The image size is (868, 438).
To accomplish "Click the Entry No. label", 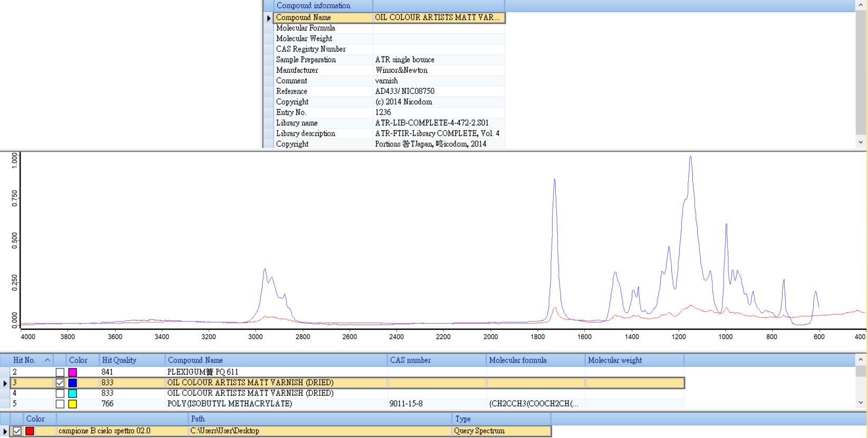I will click(x=291, y=112).
